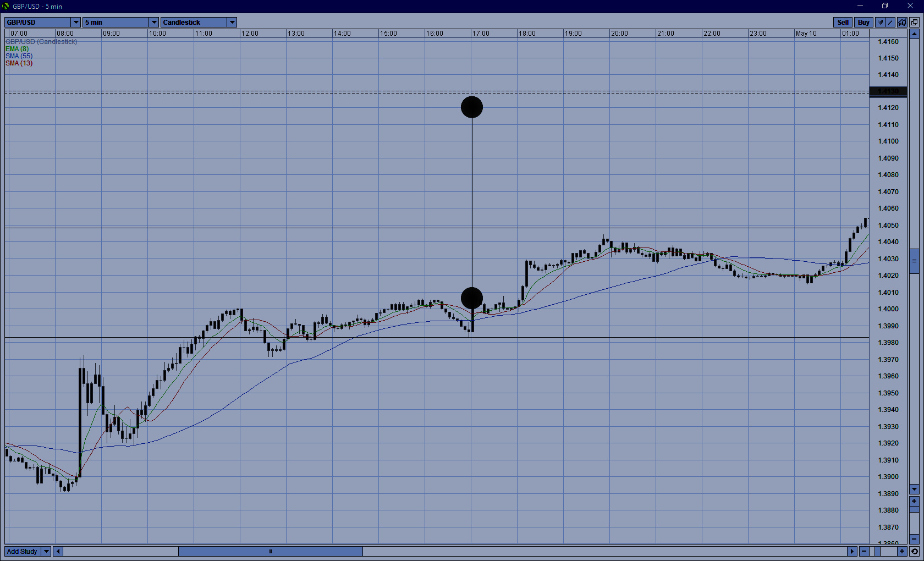Image resolution: width=924 pixels, height=561 pixels.
Task: Select the EMA (8) indicator label
Action: click(x=17, y=49)
